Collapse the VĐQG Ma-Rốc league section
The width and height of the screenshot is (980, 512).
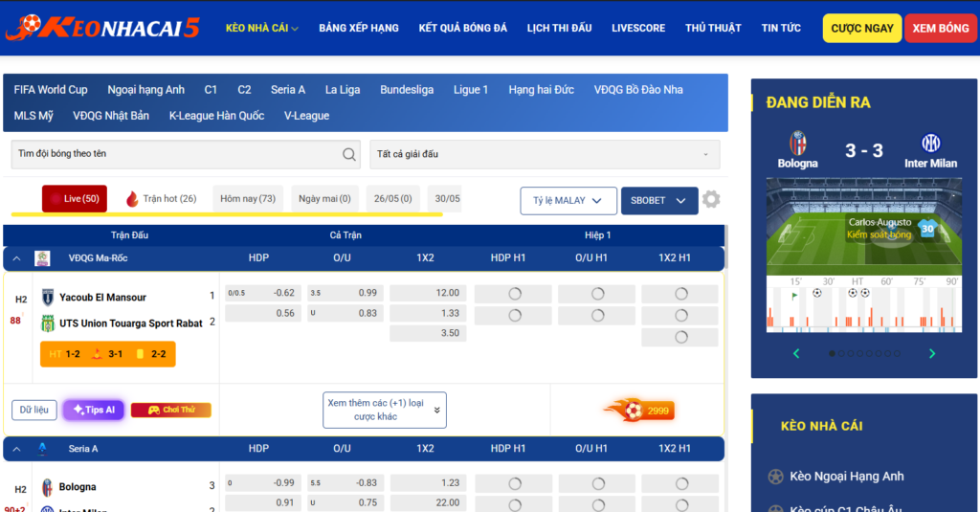click(17, 258)
